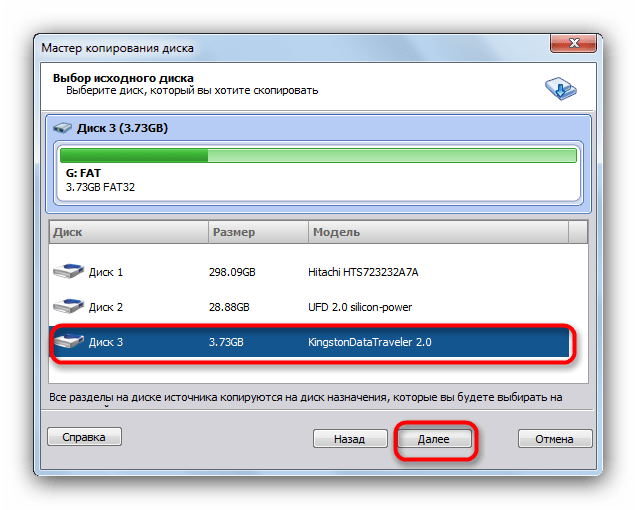Select the Диск 1 row label
Image resolution: width=637 pixels, height=510 pixels.
tap(106, 272)
